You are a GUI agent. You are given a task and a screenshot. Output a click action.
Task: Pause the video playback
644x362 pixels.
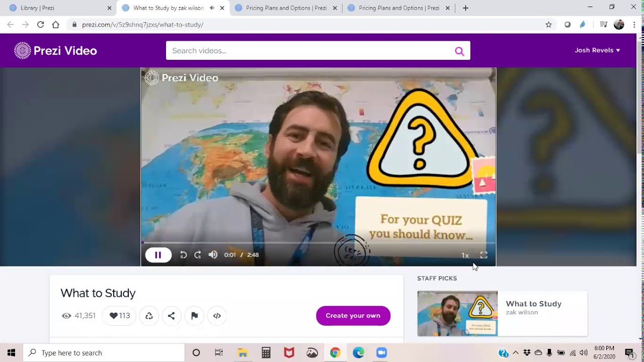click(x=158, y=255)
